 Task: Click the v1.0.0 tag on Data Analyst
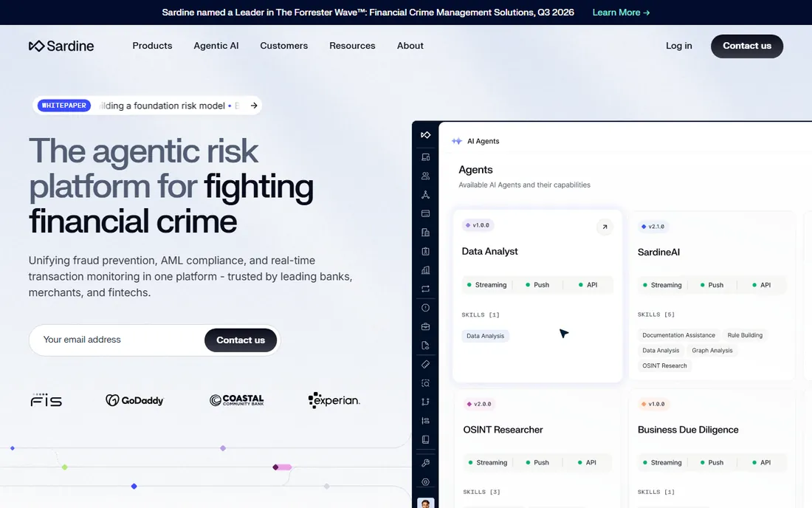(478, 225)
